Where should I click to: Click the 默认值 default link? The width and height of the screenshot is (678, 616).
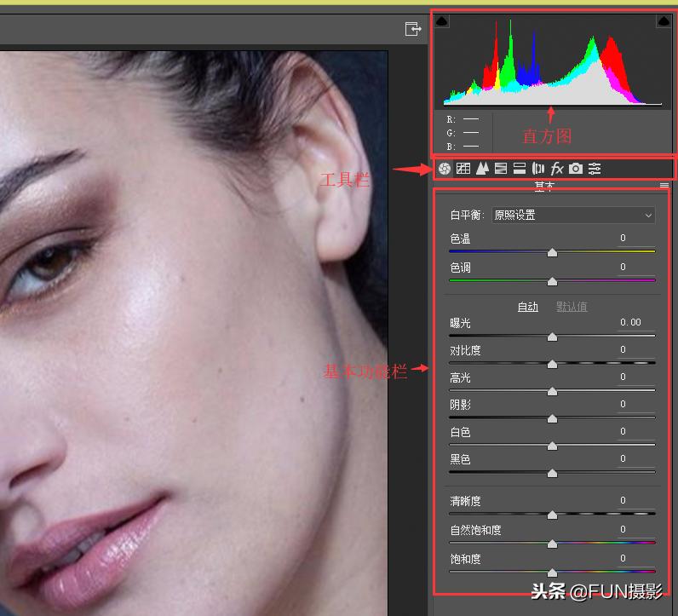[x=572, y=307]
